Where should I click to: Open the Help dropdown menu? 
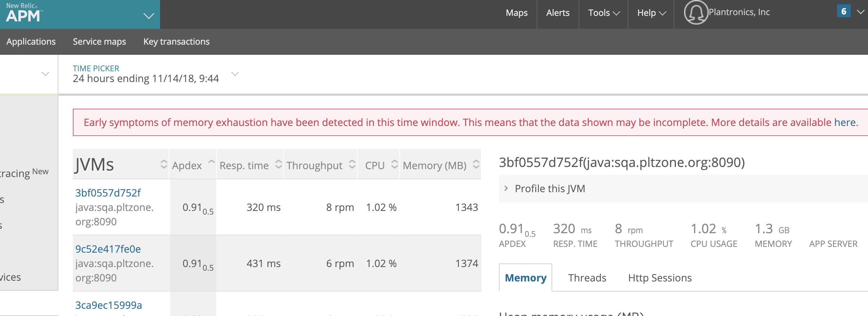point(651,13)
